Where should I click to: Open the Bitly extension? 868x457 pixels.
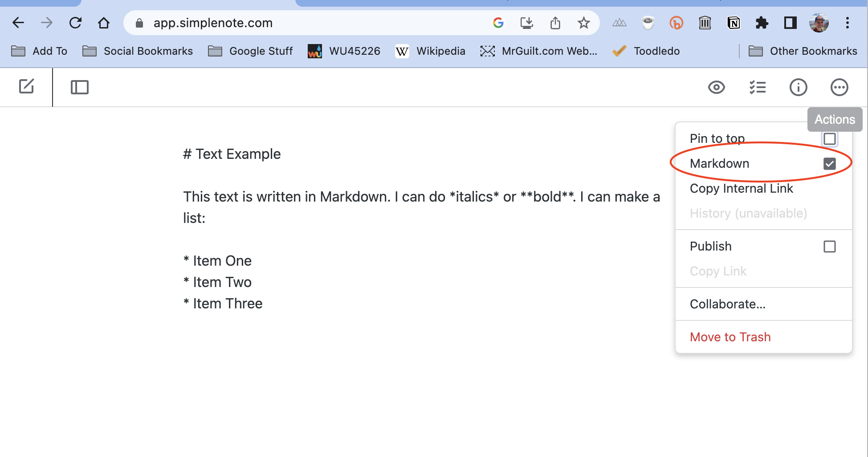pos(676,23)
